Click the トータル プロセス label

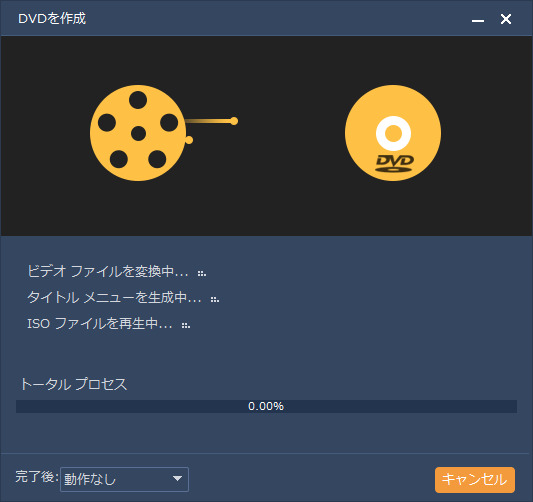pyautogui.click(x=73, y=384)
